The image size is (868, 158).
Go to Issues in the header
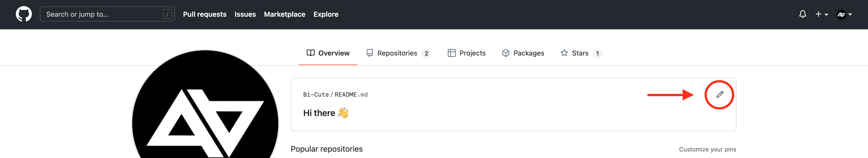[245, 14]
